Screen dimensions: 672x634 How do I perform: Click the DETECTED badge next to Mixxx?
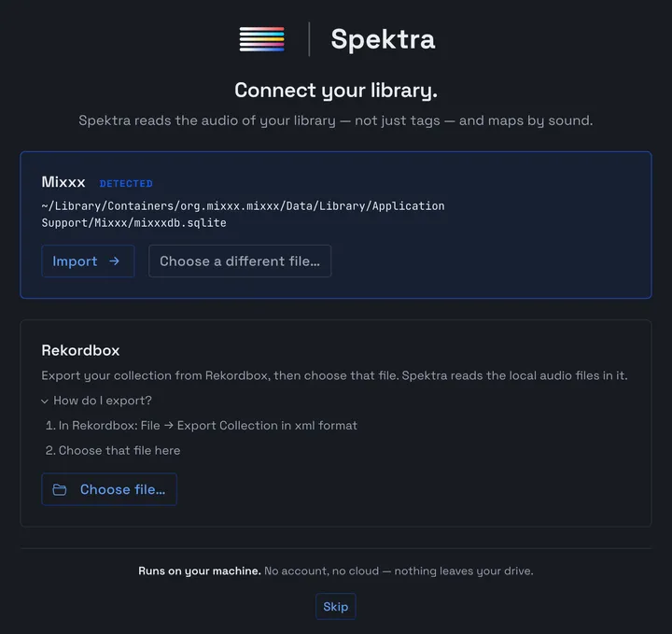point(126,183)
